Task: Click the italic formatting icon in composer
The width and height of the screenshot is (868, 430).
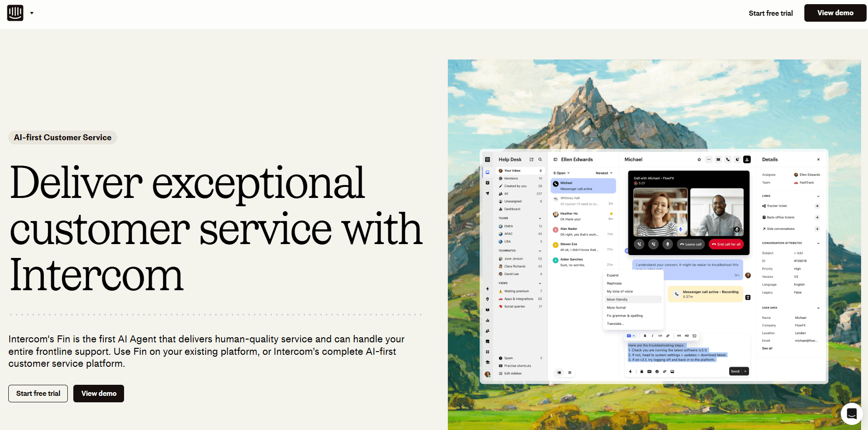Action: (x=652, y=336)
